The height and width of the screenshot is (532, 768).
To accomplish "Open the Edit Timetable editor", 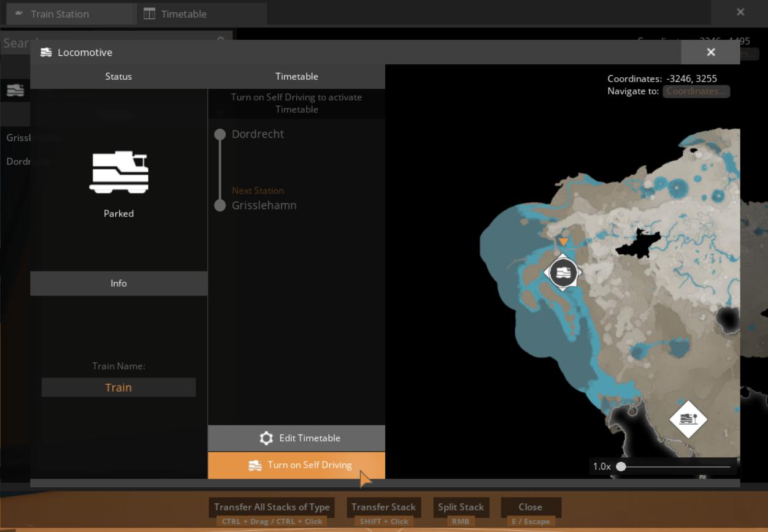I will [297, 438].
